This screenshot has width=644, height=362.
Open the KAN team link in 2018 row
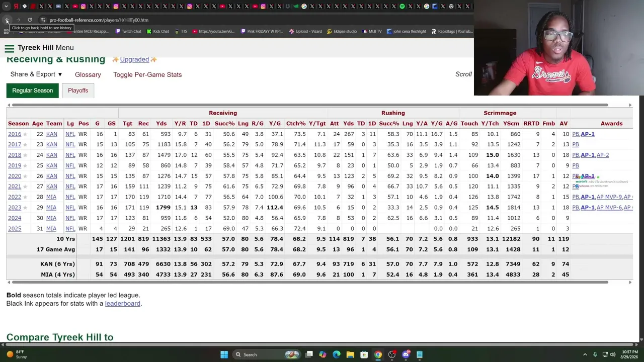pos(52,155)
